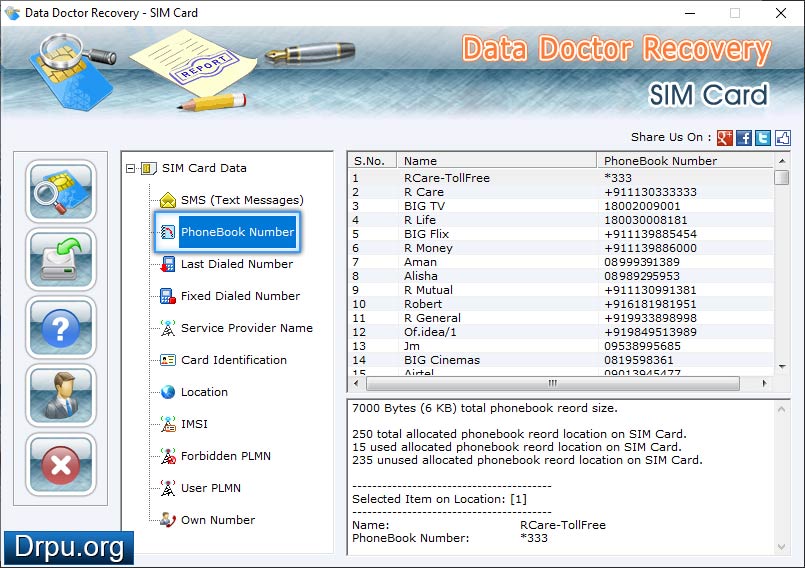Select the R Money contact row

[x=561, y=248]
